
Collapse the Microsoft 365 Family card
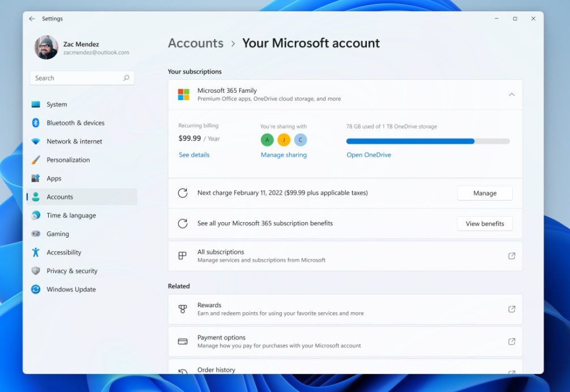(x=512, y=94)
